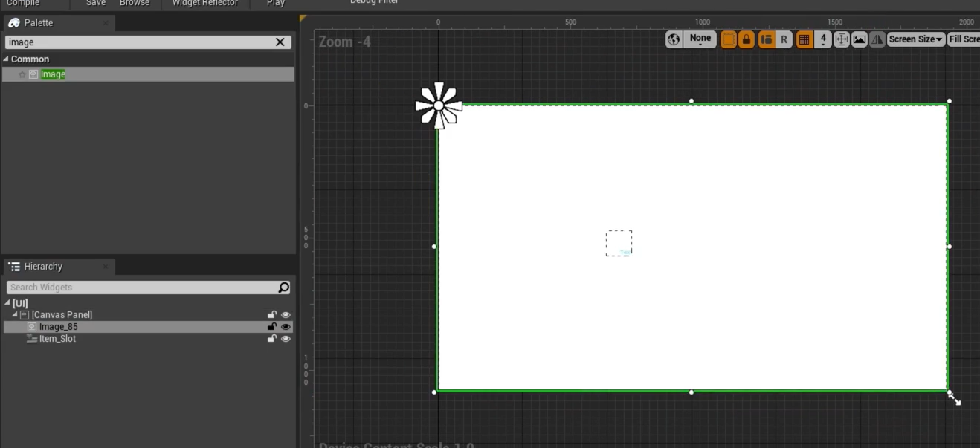Click the Item_Slot widget type icon
Image resolution: width=980 pixels, height=448 pixels.
[31, 339]
